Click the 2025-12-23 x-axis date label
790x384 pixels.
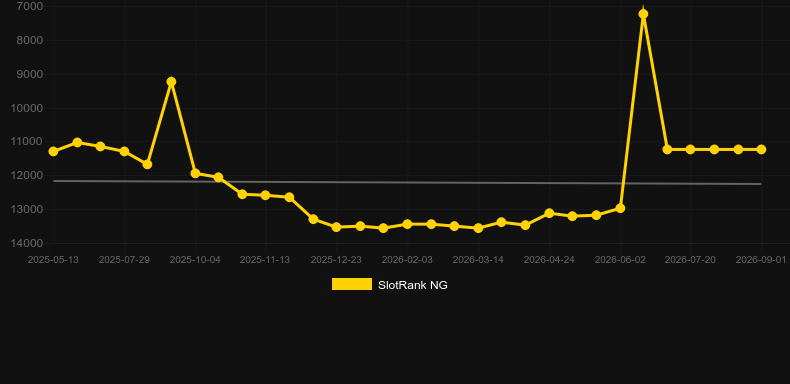coord(336,260)
